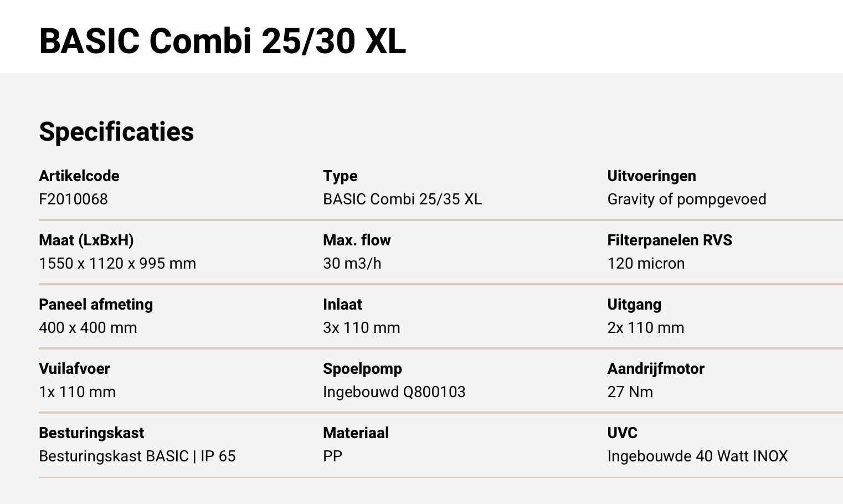Screen dimensions: 843x504
Task: Click the BASIC Combi 25/30 XL page title
Action: [x=222, y=41]
